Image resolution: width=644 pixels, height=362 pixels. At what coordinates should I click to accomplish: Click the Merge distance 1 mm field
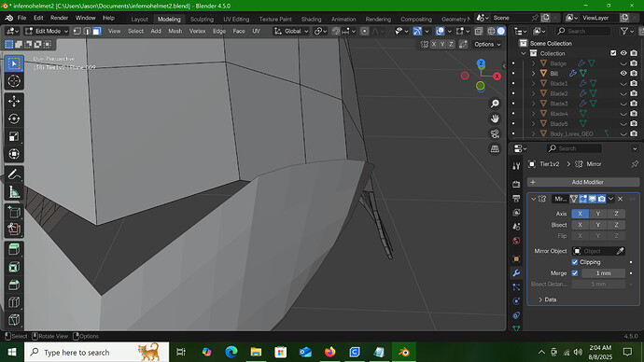point(603,273)
